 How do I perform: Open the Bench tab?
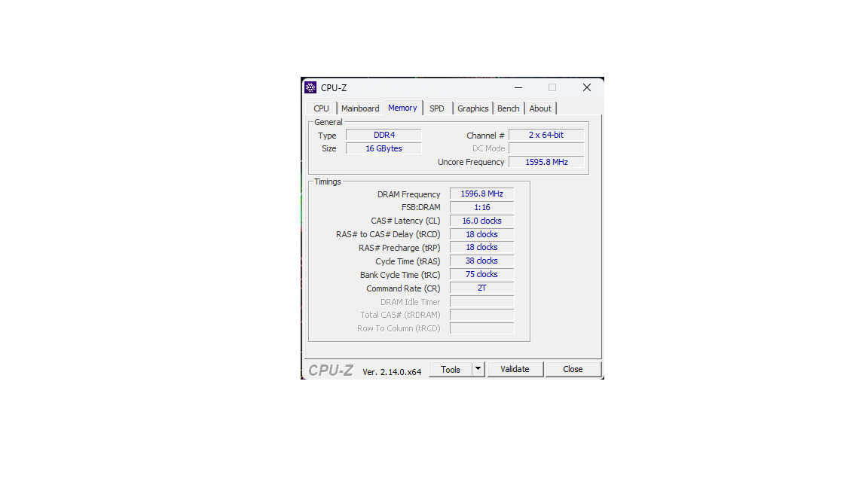coord(508,108)
